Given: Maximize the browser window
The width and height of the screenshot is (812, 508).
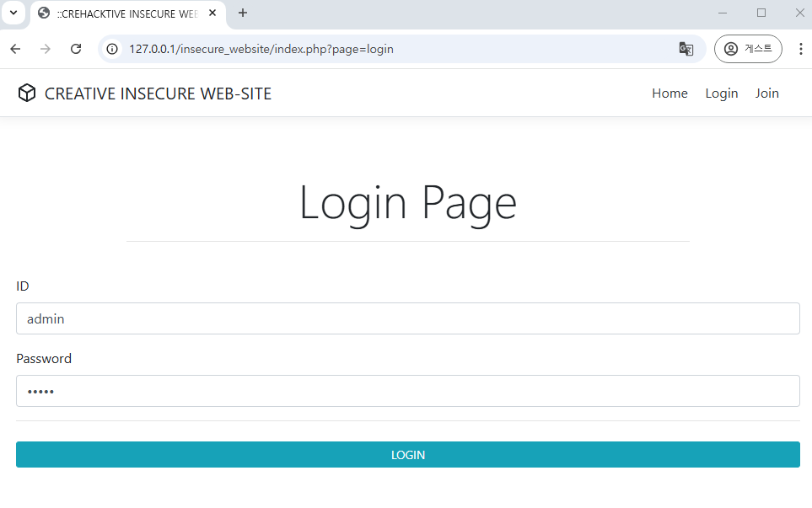Looking at the screenshot, I should pos(761,13).
